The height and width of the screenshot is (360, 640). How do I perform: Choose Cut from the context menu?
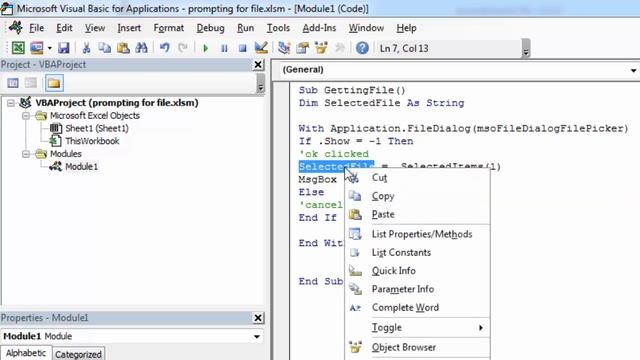click(417, 178)
